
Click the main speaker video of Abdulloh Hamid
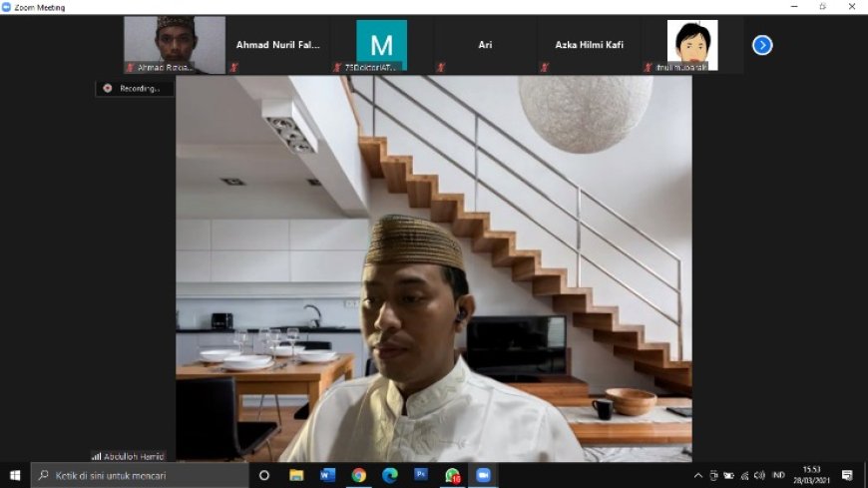click(x=434, y=269)
